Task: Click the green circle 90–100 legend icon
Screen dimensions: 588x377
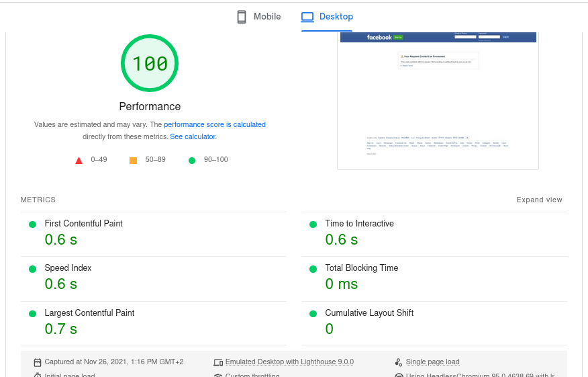Action: [192, 160]
